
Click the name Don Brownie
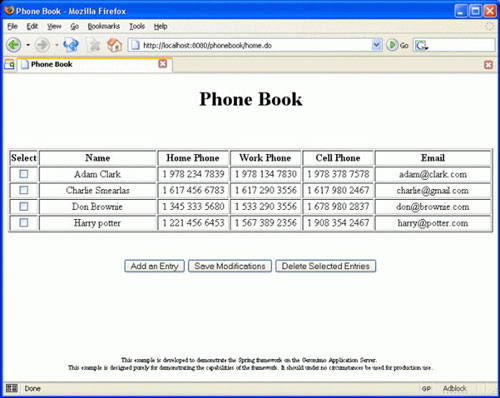click(x=97, y=207)
